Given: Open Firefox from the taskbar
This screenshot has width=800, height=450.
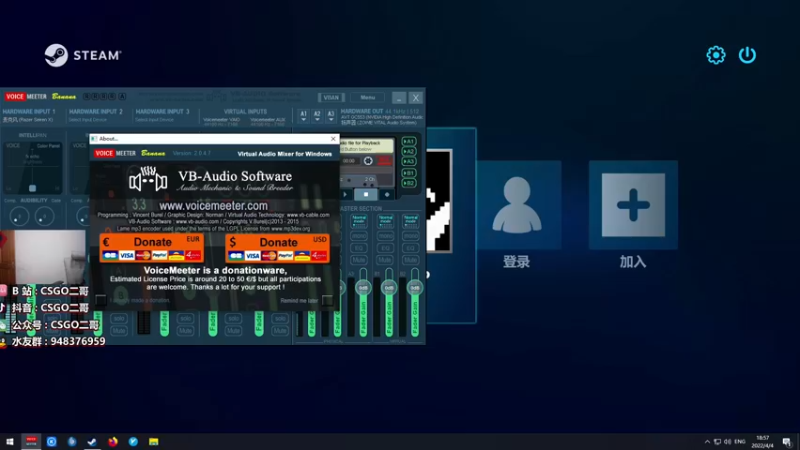Looking at the screenshot, I should (x=113, y=442).
